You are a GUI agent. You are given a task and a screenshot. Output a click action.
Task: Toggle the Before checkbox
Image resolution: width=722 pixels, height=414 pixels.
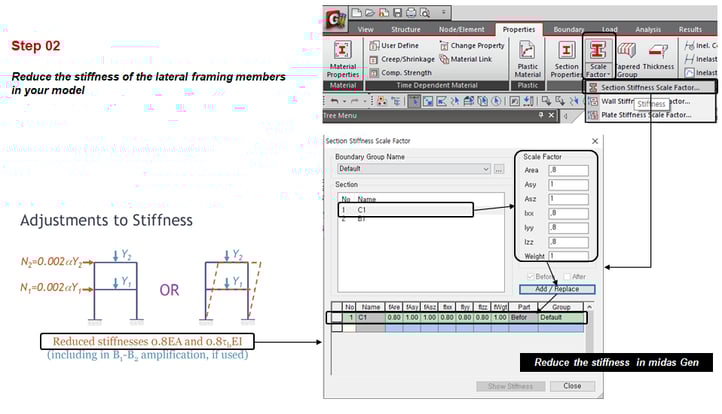[x=530, y=276]
